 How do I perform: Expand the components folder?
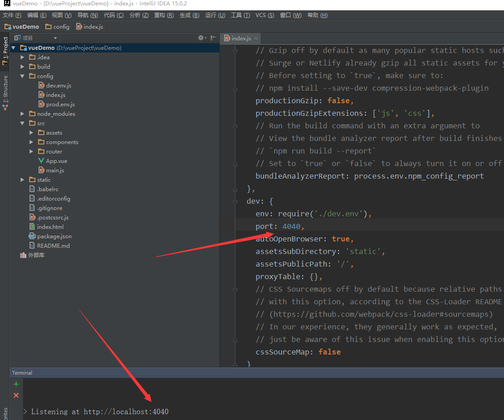(x=31, y=142)
